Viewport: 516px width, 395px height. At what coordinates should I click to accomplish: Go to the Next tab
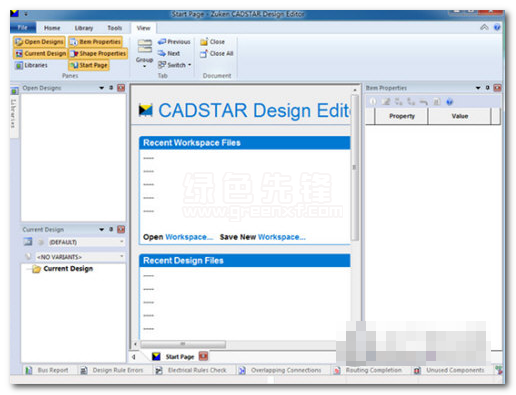(169, 53)
